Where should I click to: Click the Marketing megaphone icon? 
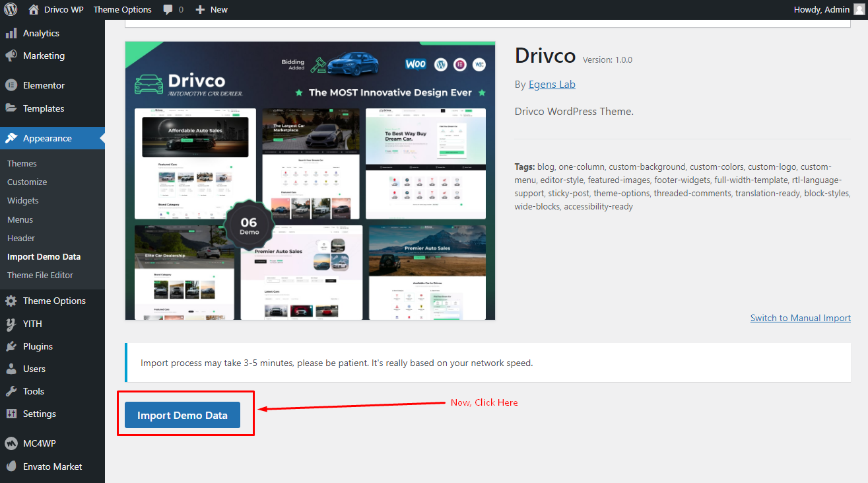point(11,56)
